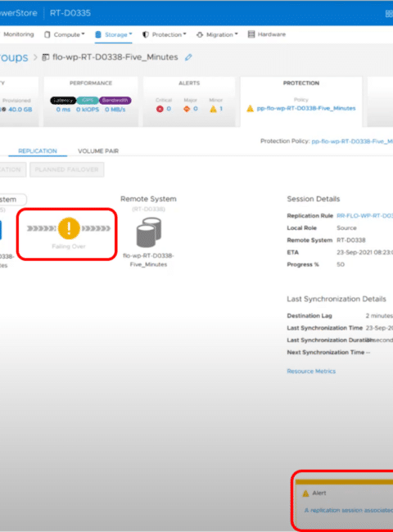This screenshot has height=532, width=393.
Task: Click the PLANNED FAILOVER button
Action: click(67, 169)
